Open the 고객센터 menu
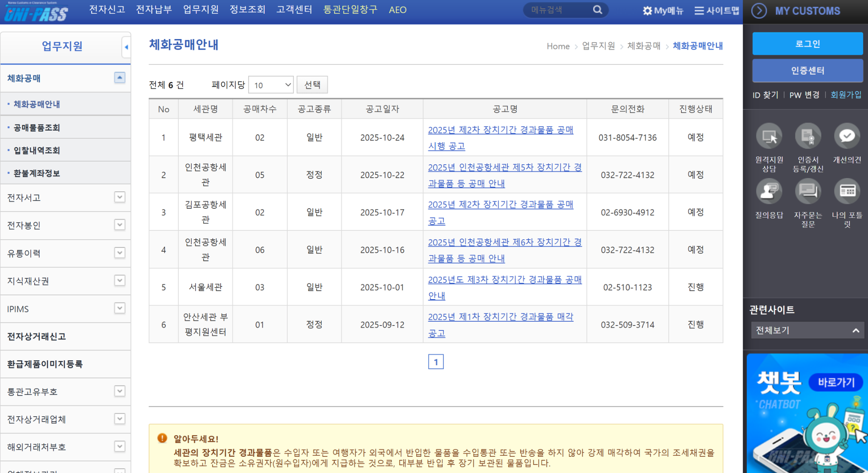The image size is (868, 473). (x=294, y=10)
